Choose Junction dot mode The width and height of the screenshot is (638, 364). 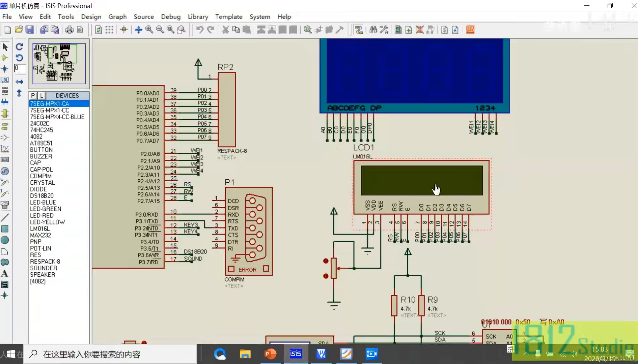5,69
